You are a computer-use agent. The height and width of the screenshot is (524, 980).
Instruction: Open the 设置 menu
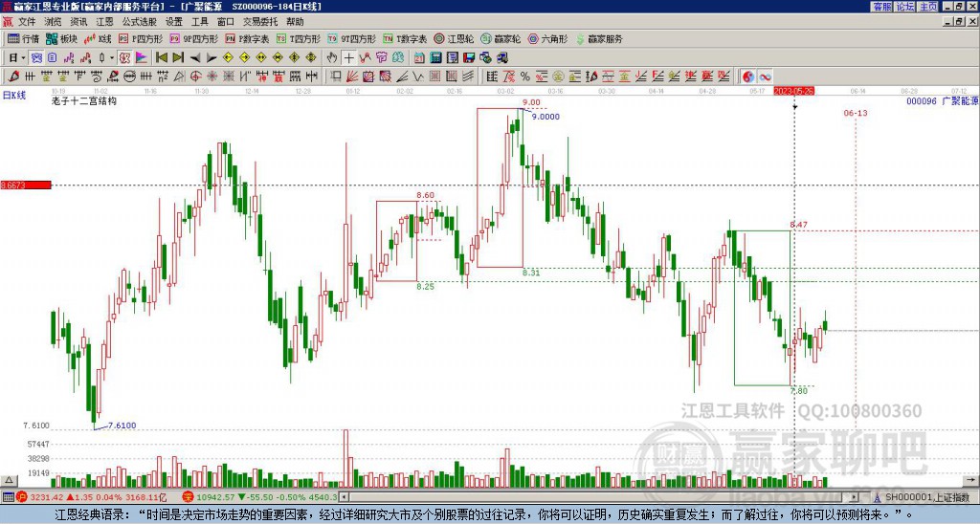(174, 22)
